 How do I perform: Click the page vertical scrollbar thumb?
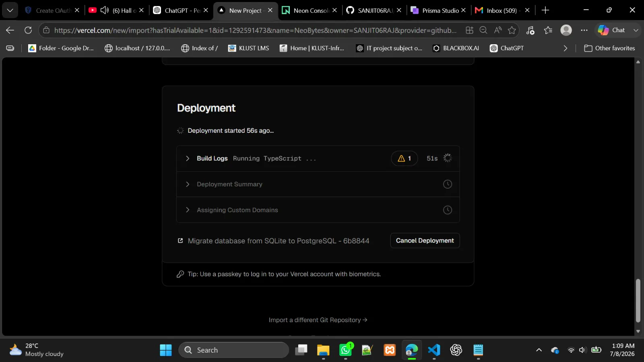[638, 300]
